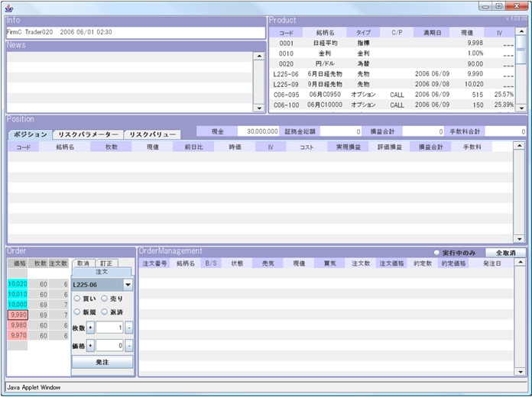Decrease 枚数 quantity with minus button

pos(129,328)
